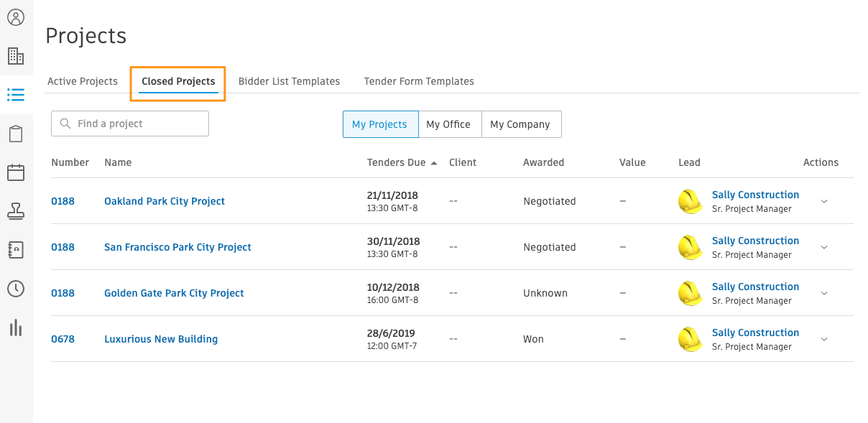This screenshot has width=868, height=423.
Task: Click the highlighted projects list icon
Action: coord(17,94)
